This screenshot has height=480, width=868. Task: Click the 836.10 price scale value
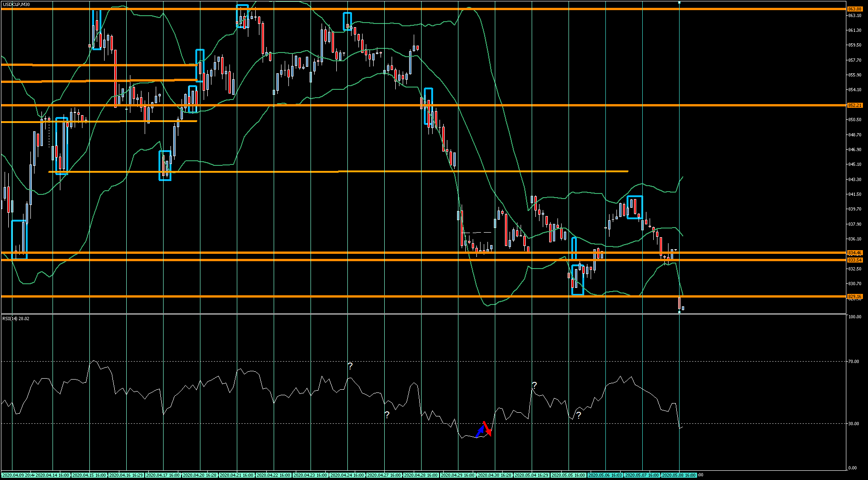pos(855,239)
